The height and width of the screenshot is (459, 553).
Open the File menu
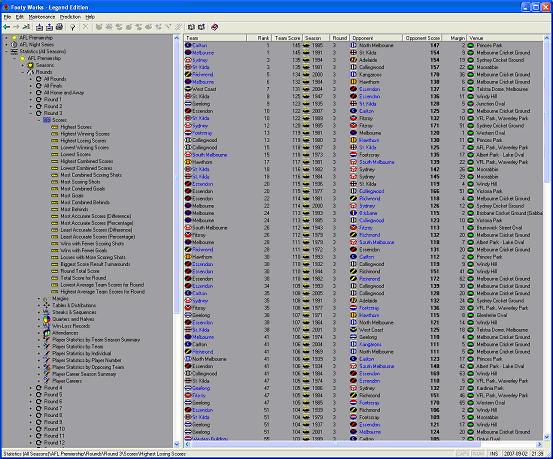[7, 17]
